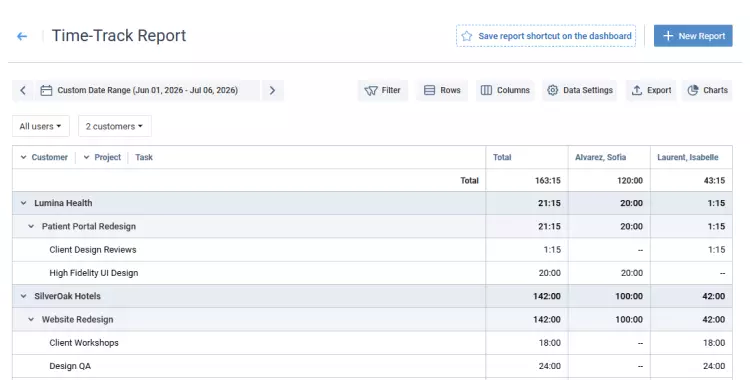Click Save report shortcut on the dashboard
The width and height of the screenshot is (750, 380).
[x=546, y=36]
